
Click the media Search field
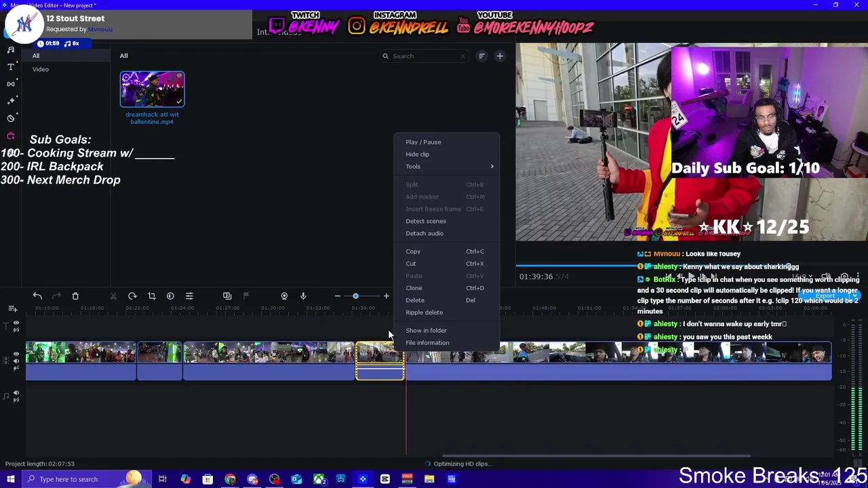tap(425, 56)
